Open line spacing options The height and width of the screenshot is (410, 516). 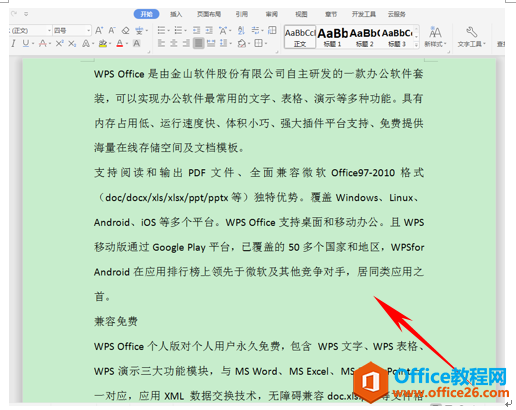(223, 43)
